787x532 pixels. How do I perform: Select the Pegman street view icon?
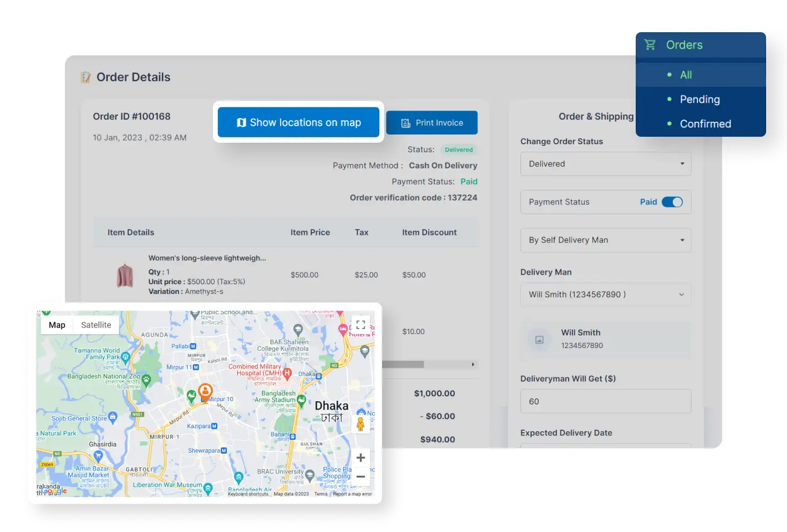(x=361, y=424)
